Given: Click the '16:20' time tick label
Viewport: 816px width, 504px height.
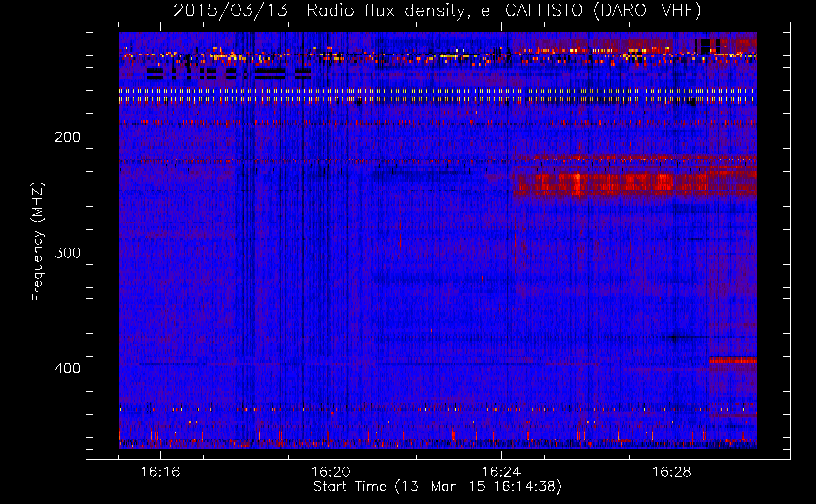Looking at the screenshot, I should click(331, 472).
